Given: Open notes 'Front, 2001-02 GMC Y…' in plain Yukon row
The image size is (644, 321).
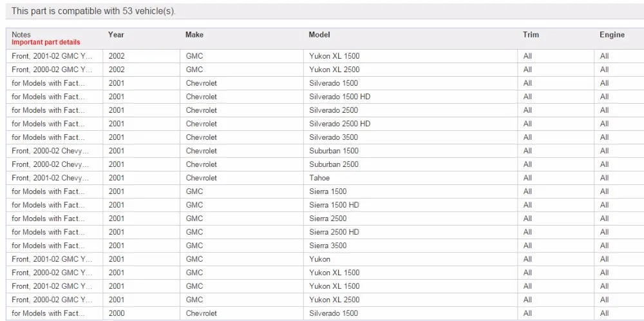Looking at the screenshot, I should (52, 259).
